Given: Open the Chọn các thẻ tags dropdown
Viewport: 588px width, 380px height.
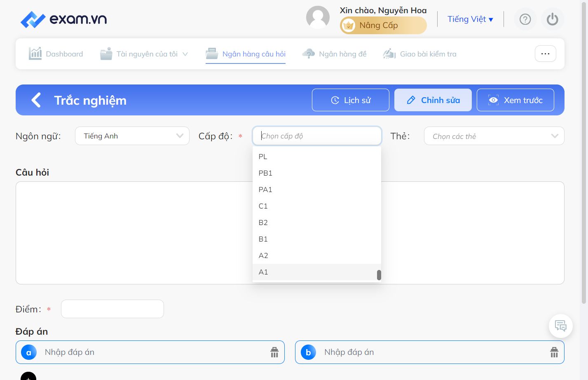Looking at the screenshot, I should [x=494, y=136].
